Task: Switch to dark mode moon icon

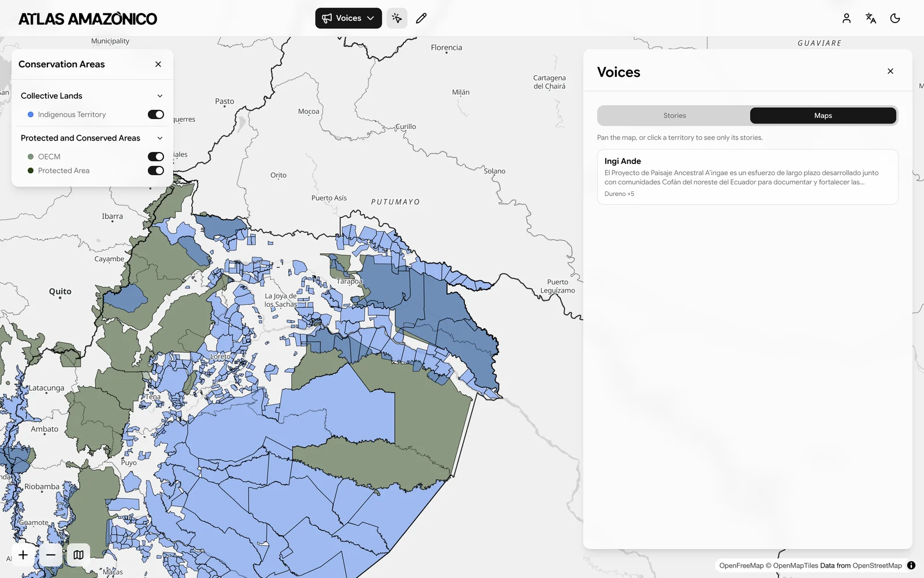Action: (x=895, y=18)
